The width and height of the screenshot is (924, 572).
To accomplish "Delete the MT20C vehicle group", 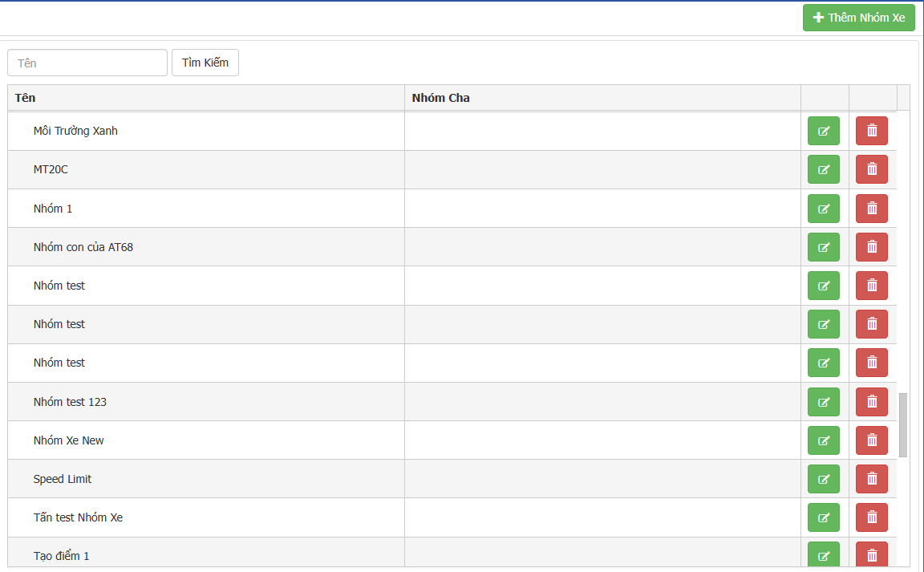I will click(x=871, y=169).
